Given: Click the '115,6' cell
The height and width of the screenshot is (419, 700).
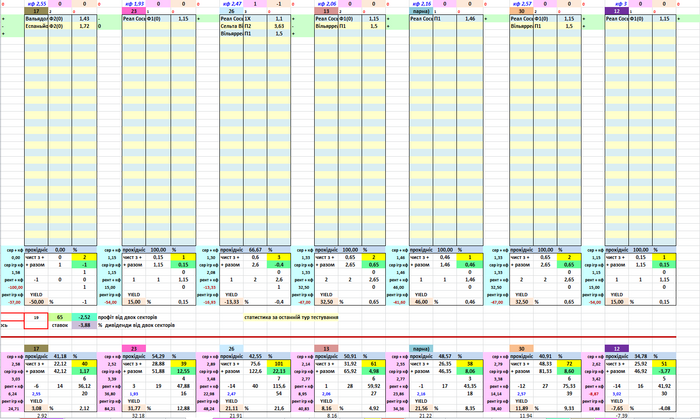Looking at the screenshot, I should click(279, 386).
